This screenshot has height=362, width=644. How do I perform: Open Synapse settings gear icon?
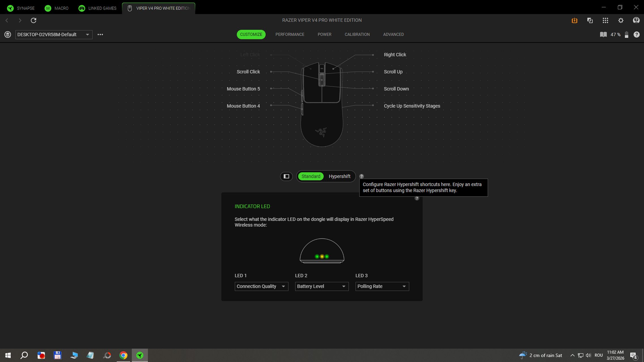pyautogui.click(x=621, y=20)
